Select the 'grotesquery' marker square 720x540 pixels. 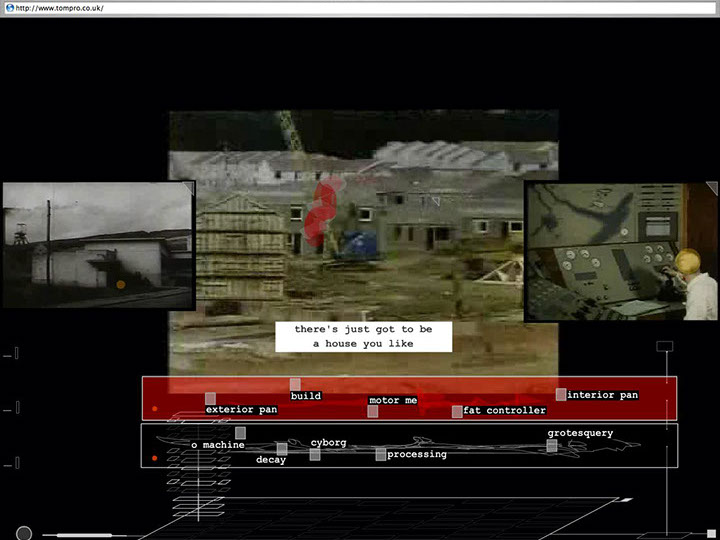(x=552, y=445)
